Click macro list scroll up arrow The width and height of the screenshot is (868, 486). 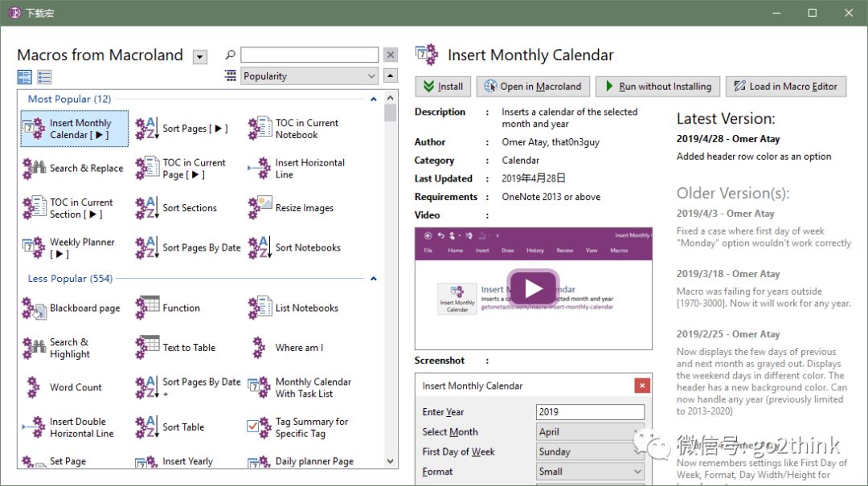(x=391, y=98)
